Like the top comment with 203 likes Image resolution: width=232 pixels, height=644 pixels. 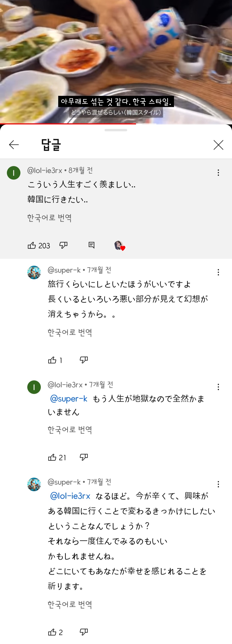32,245
